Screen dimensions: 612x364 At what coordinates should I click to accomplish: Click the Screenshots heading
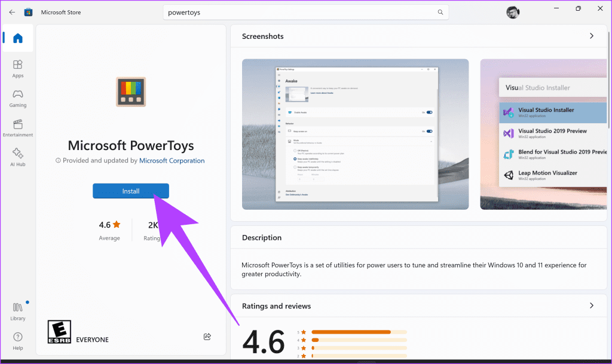[x=263, y=36]
